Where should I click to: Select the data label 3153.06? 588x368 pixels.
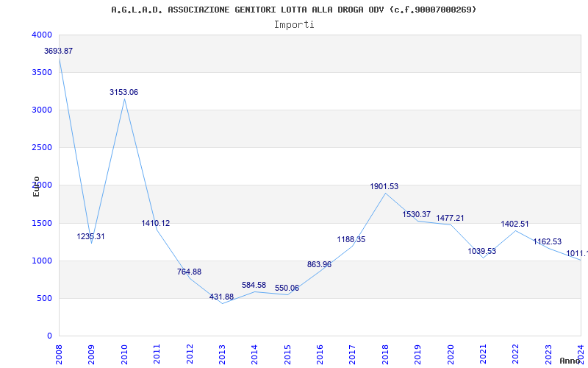tap(123, 92)
